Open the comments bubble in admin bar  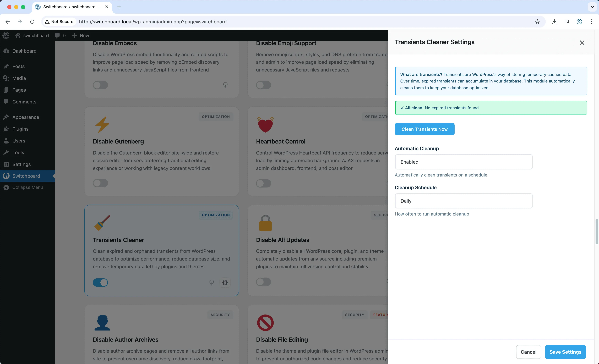coord(57,35)
